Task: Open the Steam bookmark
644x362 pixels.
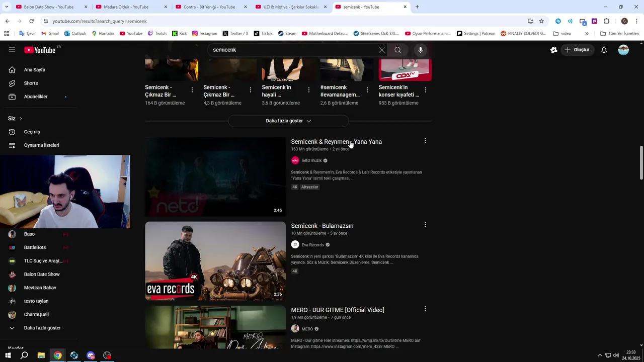Action: 287,34
